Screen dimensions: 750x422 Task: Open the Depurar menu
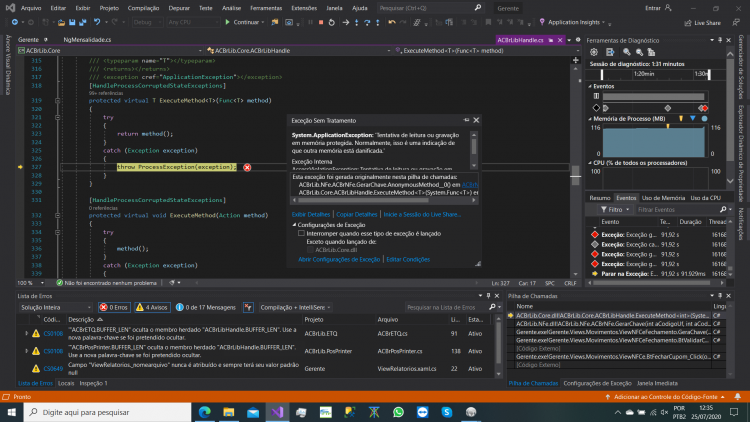pos(179,8)
